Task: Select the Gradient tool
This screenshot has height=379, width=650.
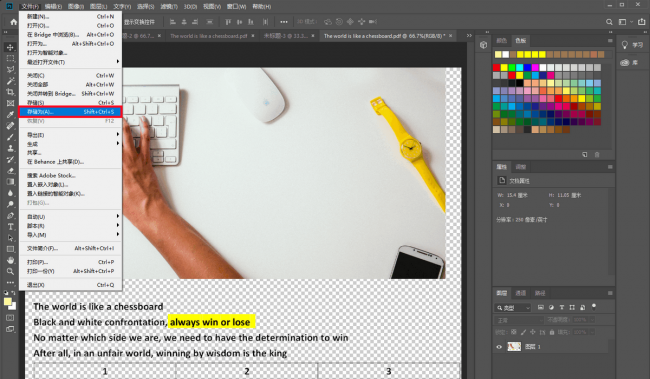Action: (10, 182)
